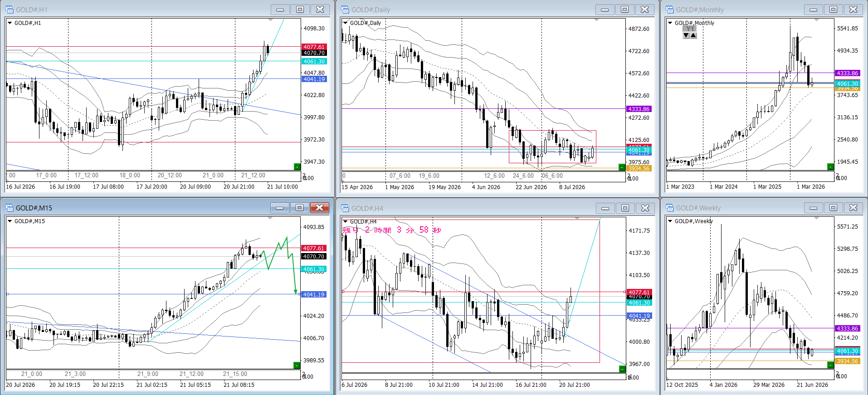The width and height of the screenshot is (868, 395).
Task: Click the orange 3934.56 price tag in Weekly chart
Action: [847, 361]
